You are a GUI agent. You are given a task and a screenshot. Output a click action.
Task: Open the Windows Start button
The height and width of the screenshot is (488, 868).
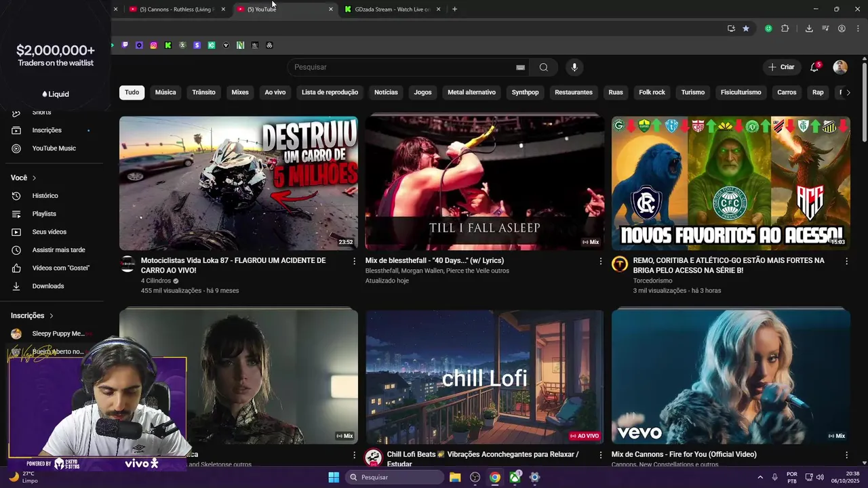click(x=334, y=477)
